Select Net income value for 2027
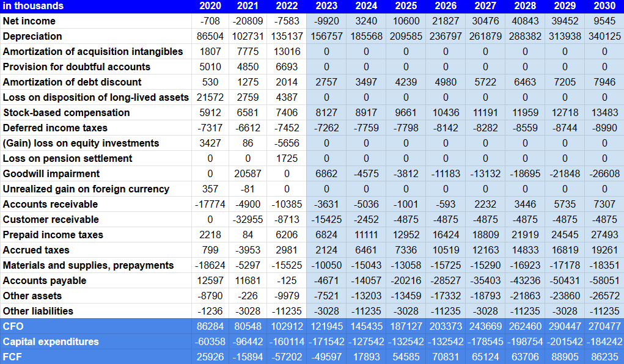This screenshot has height=364, width=624. point(471,21)
